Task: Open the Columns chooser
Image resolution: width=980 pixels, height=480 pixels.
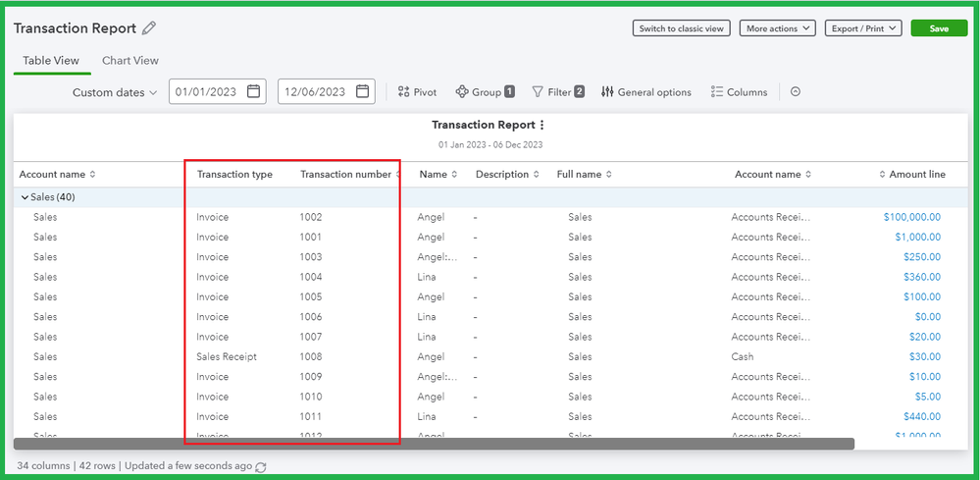Action: 739,92
